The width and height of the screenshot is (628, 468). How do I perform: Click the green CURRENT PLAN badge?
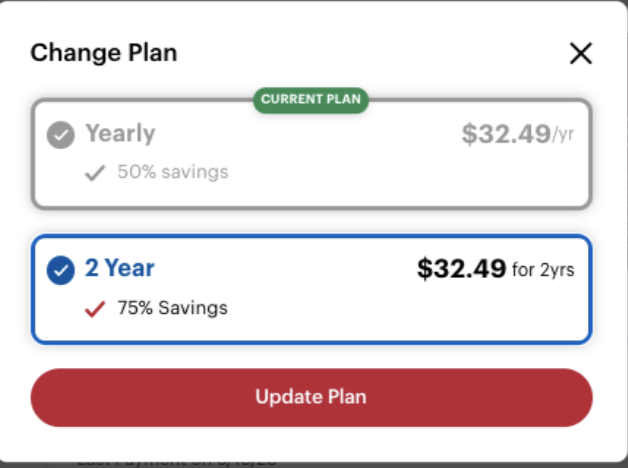[x=311, y=99]
